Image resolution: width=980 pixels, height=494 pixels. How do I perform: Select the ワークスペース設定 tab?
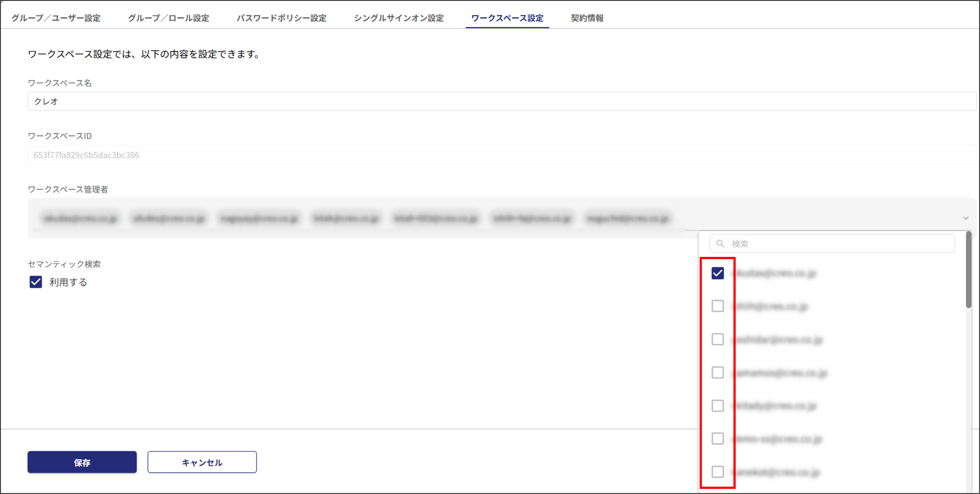(507, 18)
